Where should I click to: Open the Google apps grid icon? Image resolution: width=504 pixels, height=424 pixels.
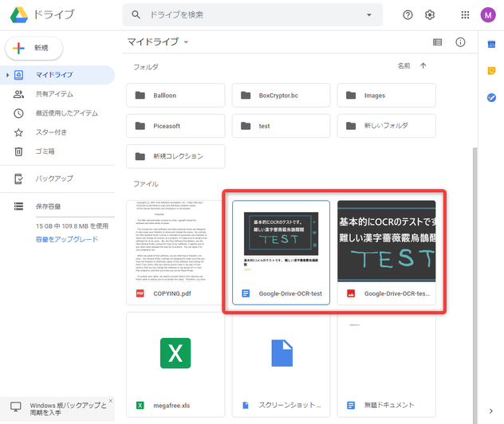465,15
